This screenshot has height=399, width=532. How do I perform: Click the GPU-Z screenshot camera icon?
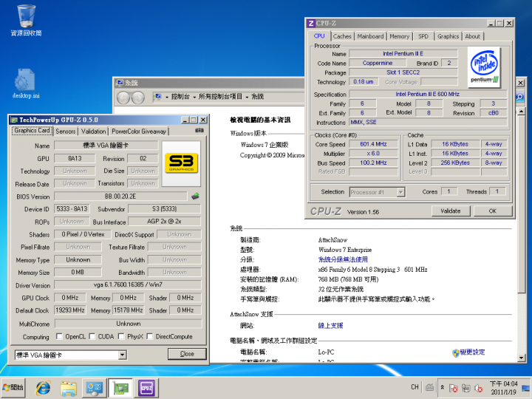point(199,131)
